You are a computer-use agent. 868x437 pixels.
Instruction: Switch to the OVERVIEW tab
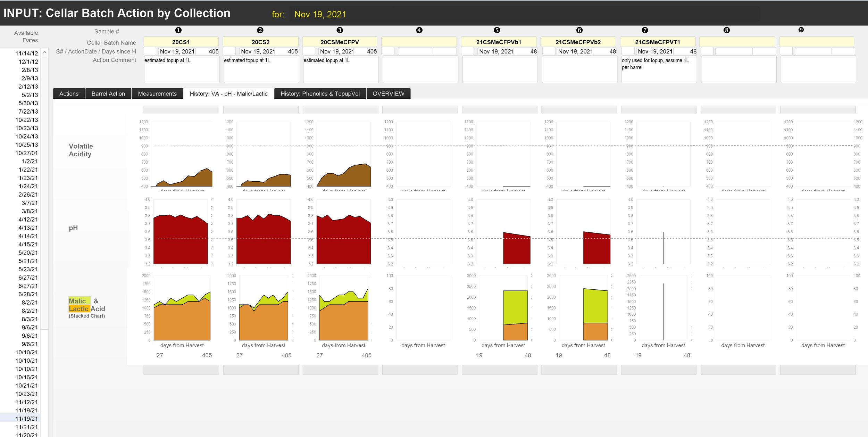[389, 94]
